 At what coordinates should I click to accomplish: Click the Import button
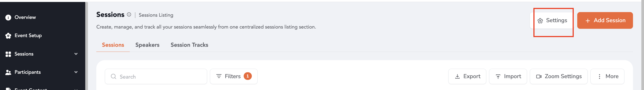pyautogui.click(x=508, y=76)
